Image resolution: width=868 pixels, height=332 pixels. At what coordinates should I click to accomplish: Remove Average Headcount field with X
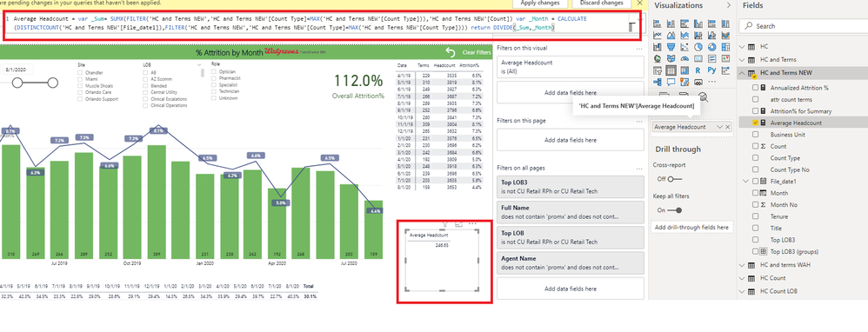point(727,127)
